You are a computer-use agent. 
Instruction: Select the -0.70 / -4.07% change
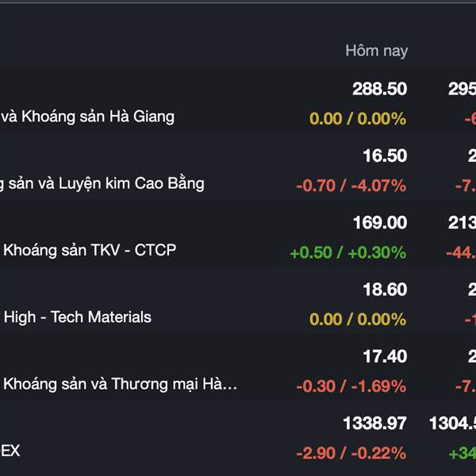(x=351, y=186)
